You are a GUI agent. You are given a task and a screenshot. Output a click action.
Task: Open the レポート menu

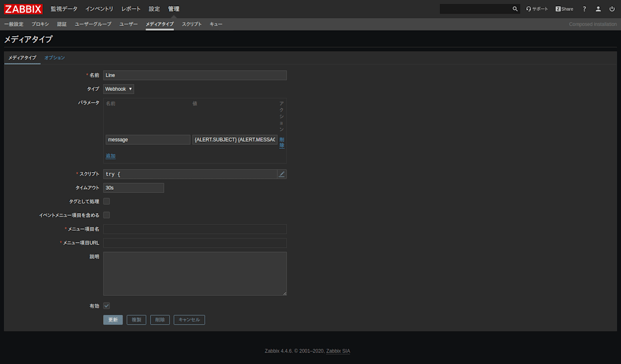pos(131,9)
